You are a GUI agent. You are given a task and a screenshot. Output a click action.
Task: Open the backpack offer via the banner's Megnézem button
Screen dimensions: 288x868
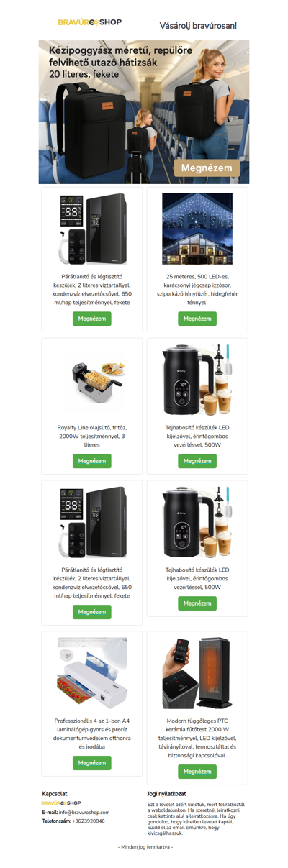(207, 168)
